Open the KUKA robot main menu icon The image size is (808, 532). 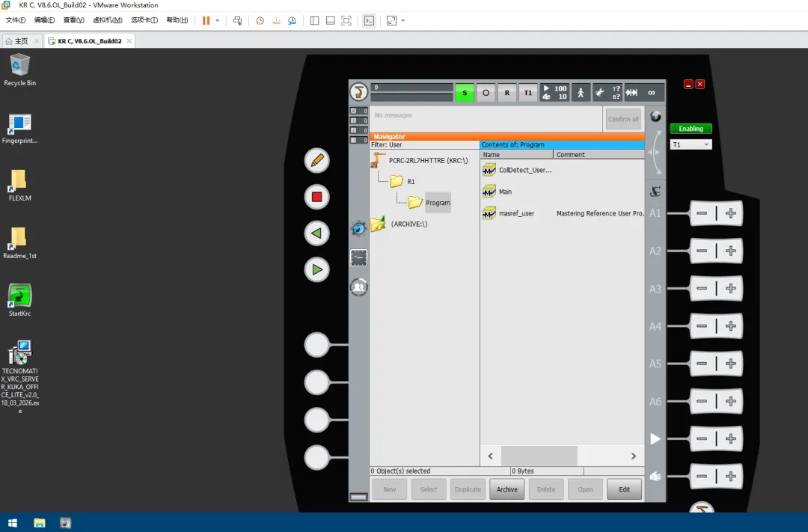tap(358, 92)
